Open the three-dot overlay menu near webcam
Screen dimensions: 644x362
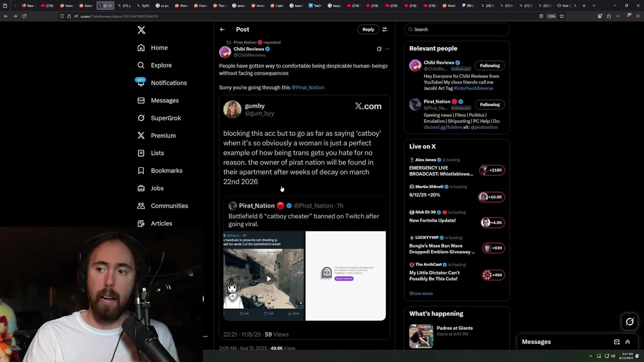pyautogui.click(x=205, y=336)
